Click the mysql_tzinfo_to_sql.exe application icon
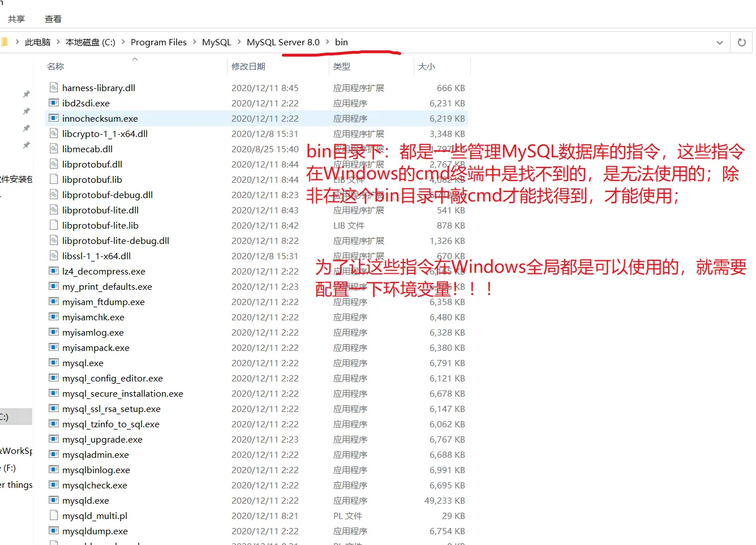756x545 pixels. pyautogui.click(x=54, y=424)
